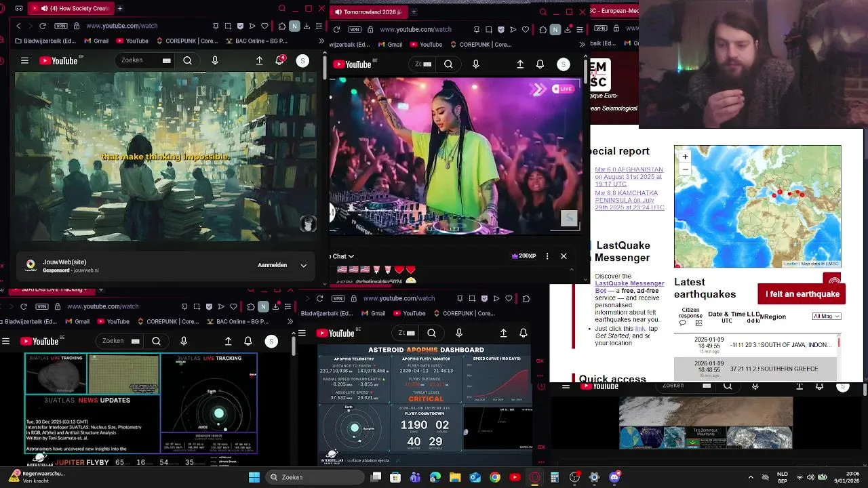Open Mw 6.0 AFGHANISTAN special report link
Viewport: 868px width, 488px height.
629,177
